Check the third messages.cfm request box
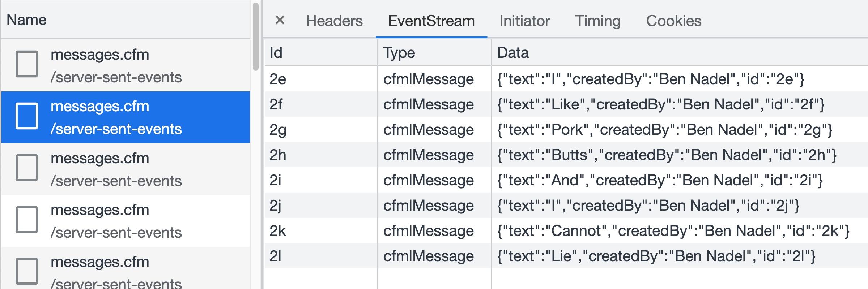868x289 pixels. (27, 168)
